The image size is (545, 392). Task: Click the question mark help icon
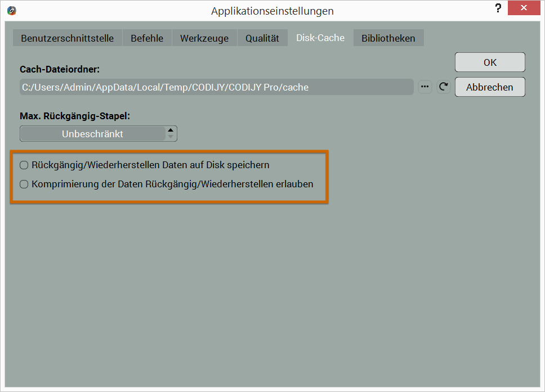(498, 8)
